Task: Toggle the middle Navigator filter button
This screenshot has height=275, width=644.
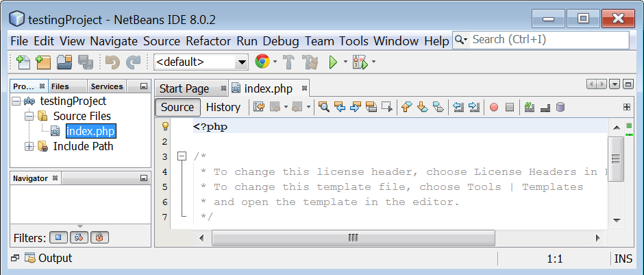Action: tap(79, 237)
